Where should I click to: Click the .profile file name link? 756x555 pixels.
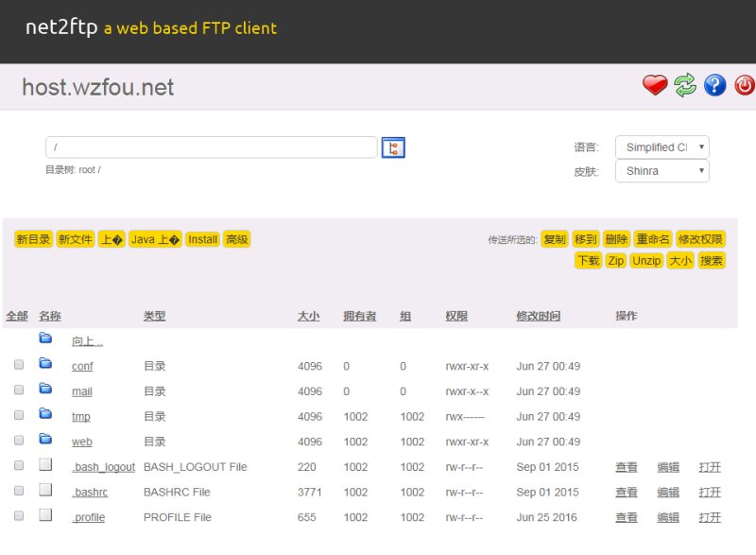pyautogui.click(x=88, y=517)
